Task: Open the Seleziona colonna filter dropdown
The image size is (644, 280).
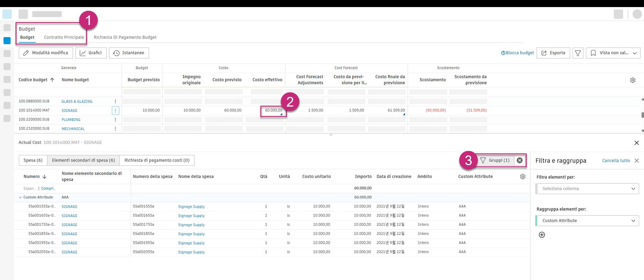Action: pos(588,188)
